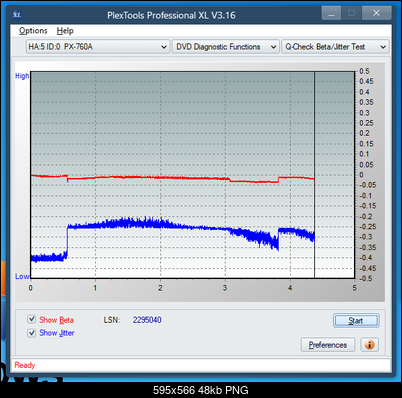Viewport: 402px width, 398px height.
Task: Click the Low label on the graph axis
Action: (22, 276)
